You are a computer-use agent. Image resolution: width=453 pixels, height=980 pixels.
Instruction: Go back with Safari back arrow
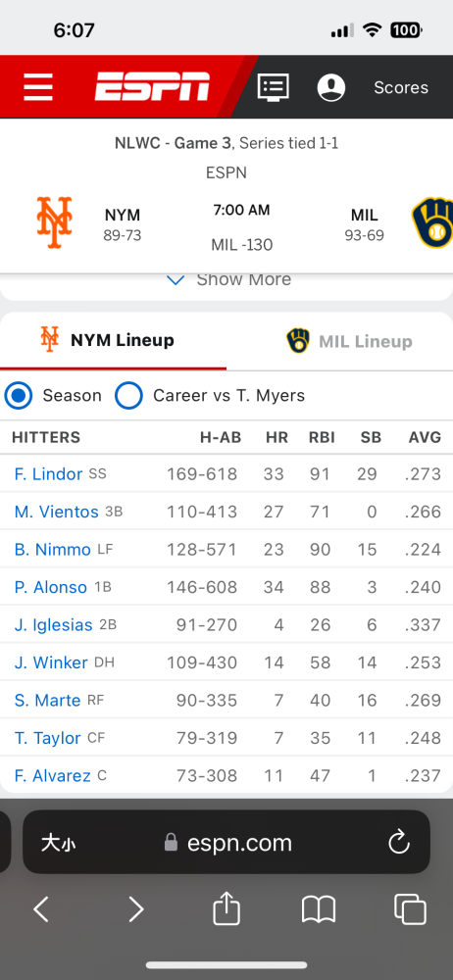pyautogui.click(x=41, y=908)
